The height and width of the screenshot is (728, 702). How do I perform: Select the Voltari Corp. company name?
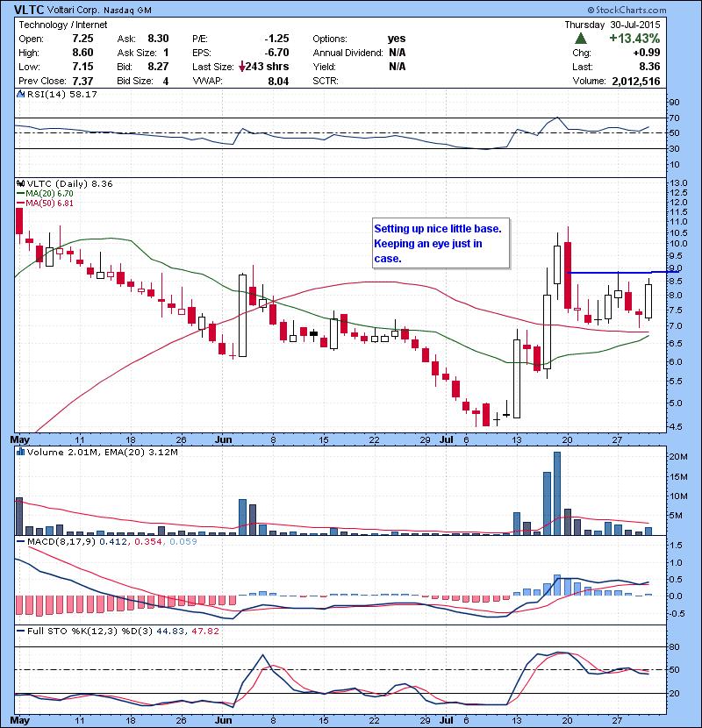(74, 11)
